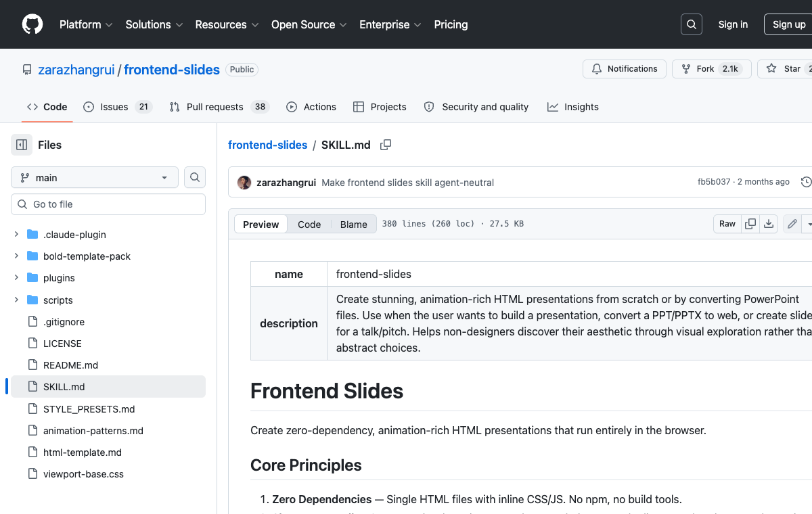Switch to Code view of file

pos(309,225)
